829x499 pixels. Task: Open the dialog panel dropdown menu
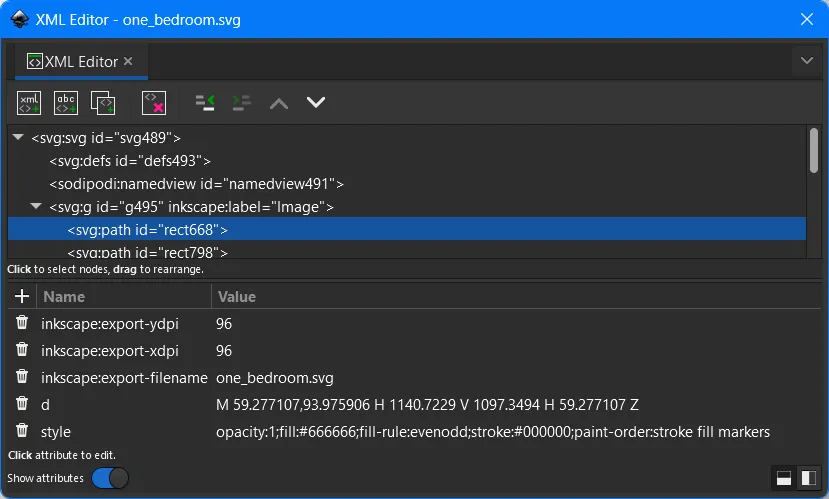[807, 61]
